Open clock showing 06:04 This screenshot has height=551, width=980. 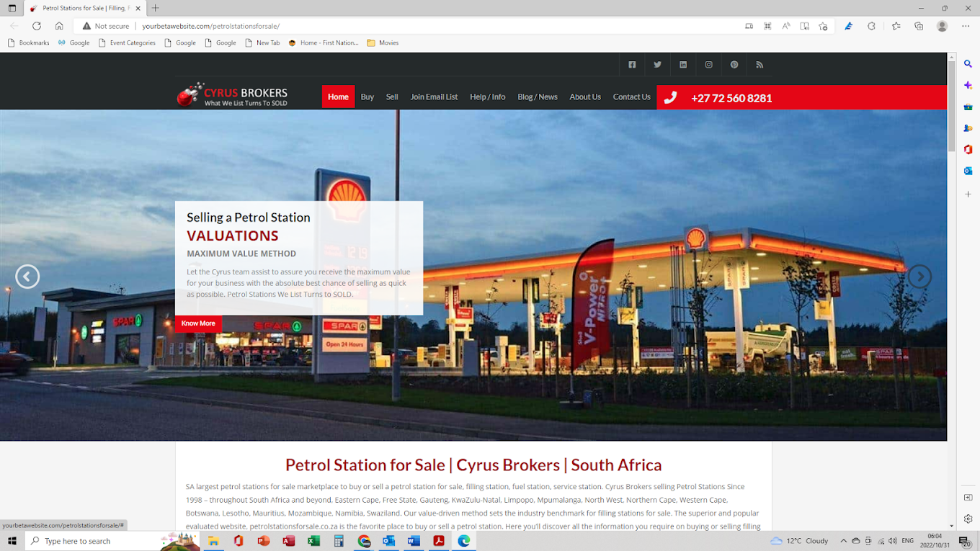pos(935,541)
